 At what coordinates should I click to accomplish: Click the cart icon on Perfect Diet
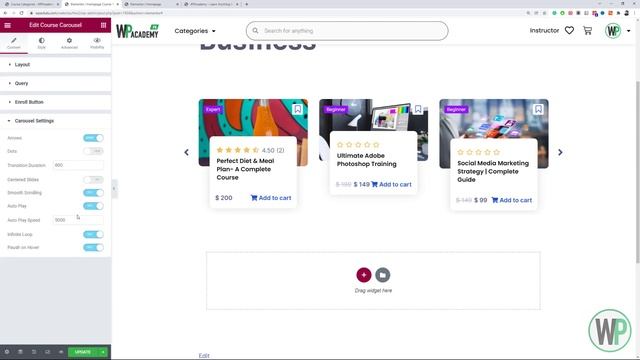coord(254,198)
